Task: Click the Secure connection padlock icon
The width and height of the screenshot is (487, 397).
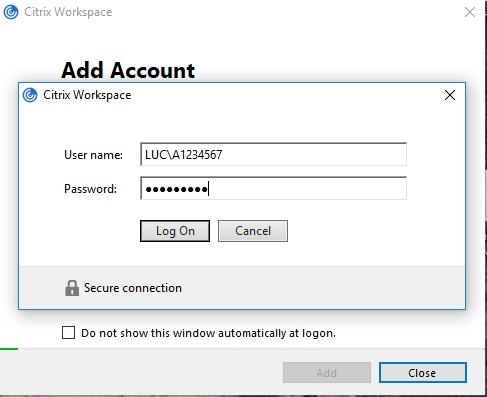Action: pos(72,288)
